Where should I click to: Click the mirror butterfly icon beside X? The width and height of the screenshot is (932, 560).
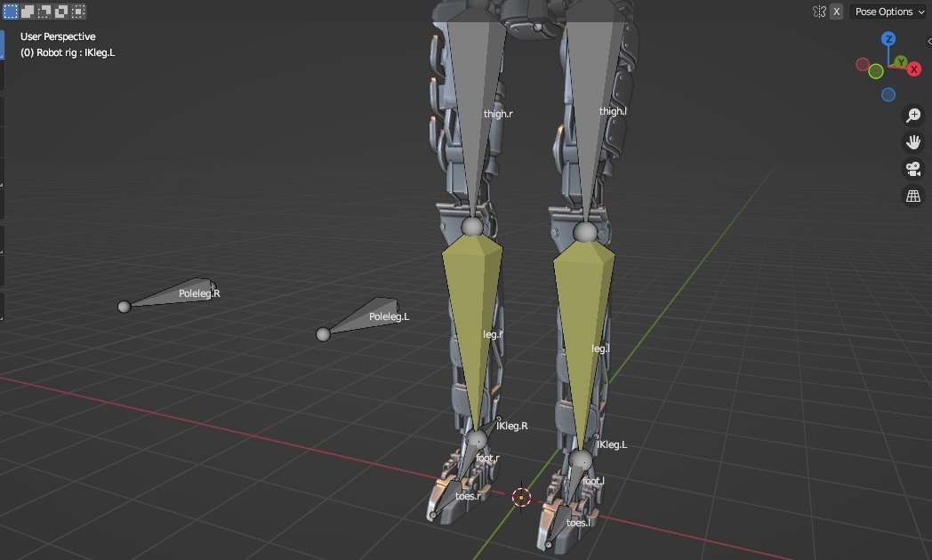tap(819, 12)
